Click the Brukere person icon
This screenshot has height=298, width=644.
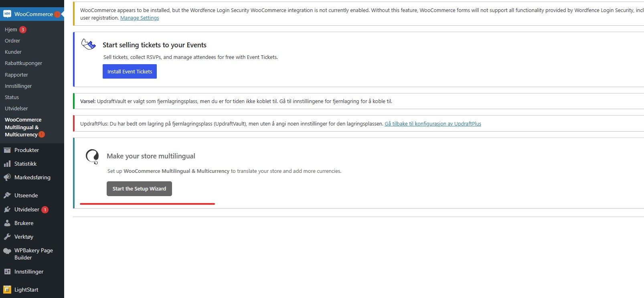[7, 223]
